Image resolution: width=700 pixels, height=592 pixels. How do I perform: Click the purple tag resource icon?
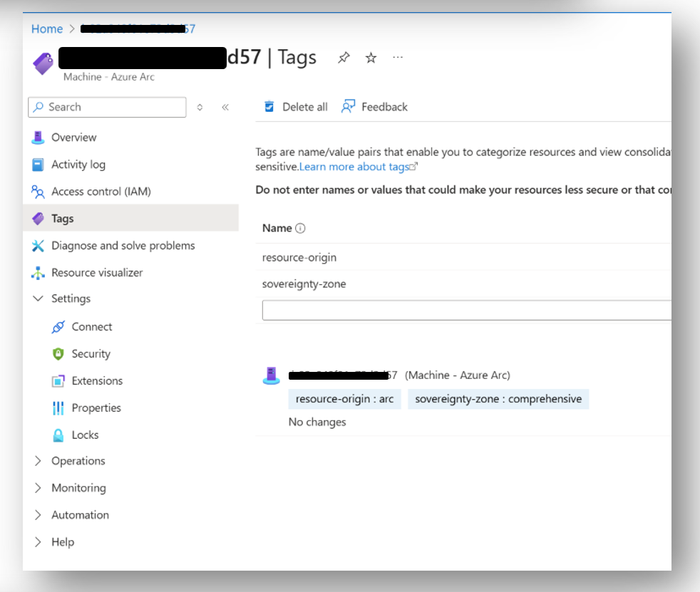pyautogui.click(x=43, y=63)
